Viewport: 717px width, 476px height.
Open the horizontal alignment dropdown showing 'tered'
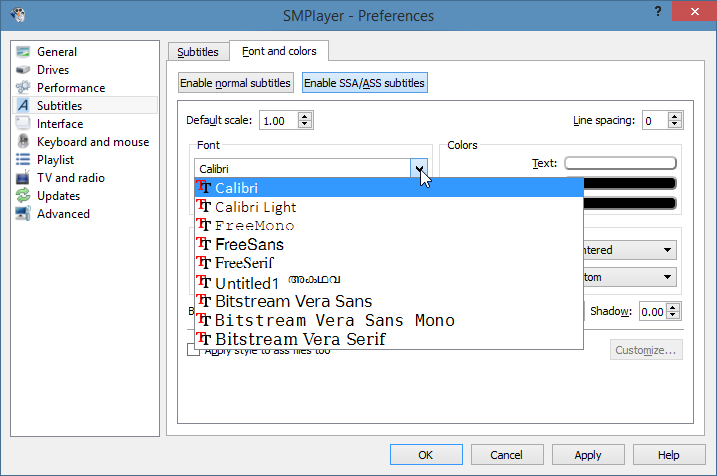tap(630, 250)
